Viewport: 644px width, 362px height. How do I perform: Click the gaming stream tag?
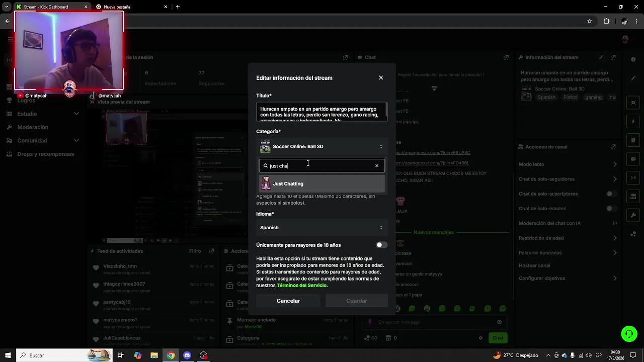pos(593,98)
